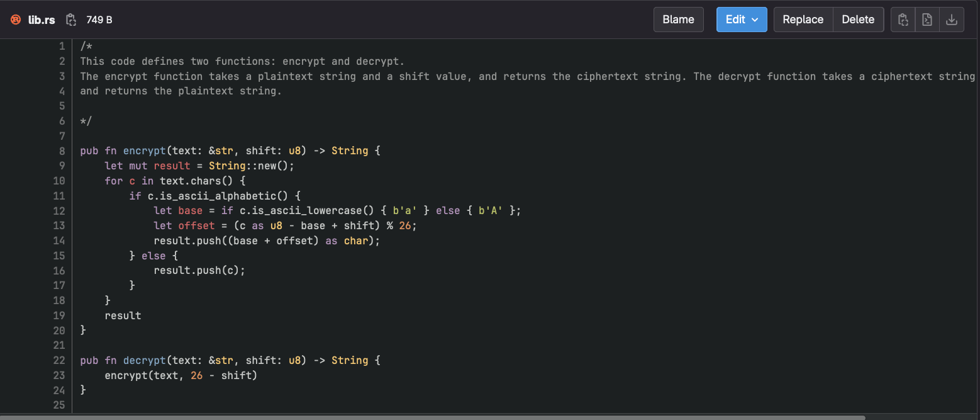
Task: Download the lib.rs file
Action: coord(951,20)
